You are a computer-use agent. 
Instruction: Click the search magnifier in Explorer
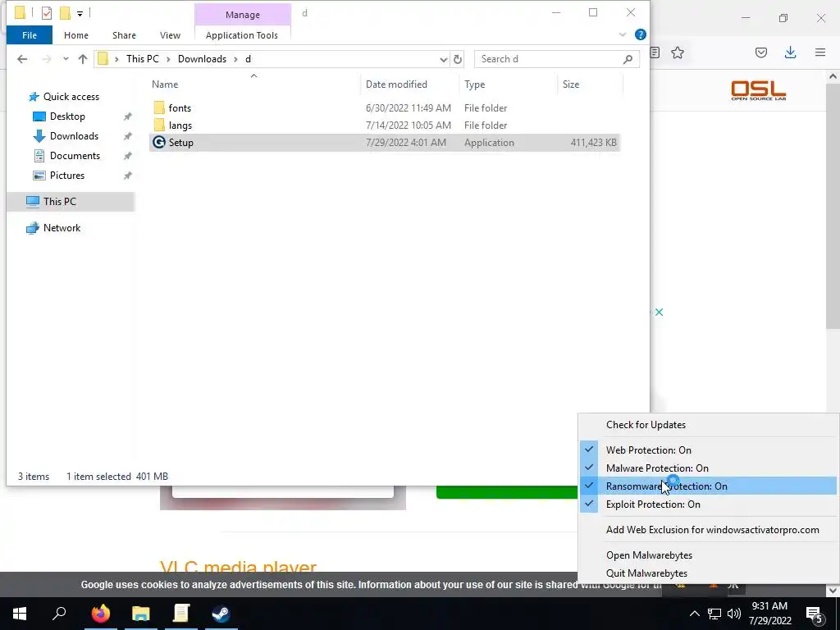point(628,59)
